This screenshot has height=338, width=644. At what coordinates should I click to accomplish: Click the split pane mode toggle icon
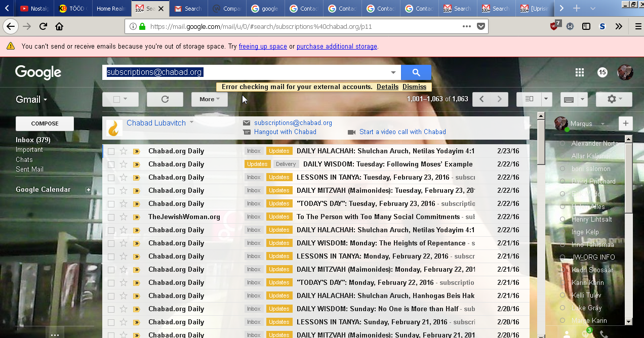click(529, 99)
